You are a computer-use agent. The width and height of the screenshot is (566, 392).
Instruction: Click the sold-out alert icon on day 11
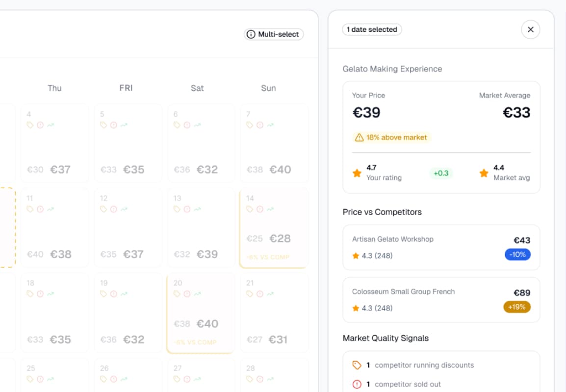pos(40,209)
